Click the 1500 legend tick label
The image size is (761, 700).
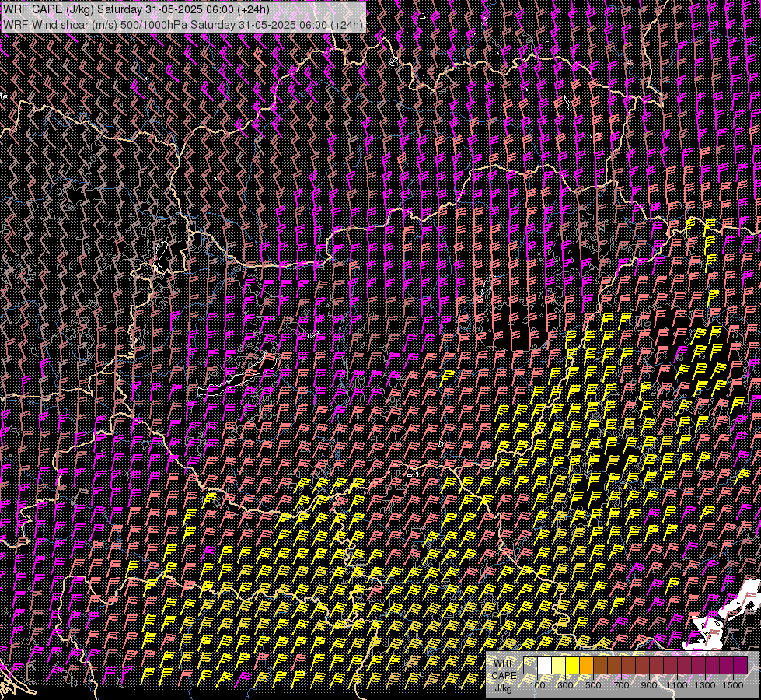(x=733, y=685)
